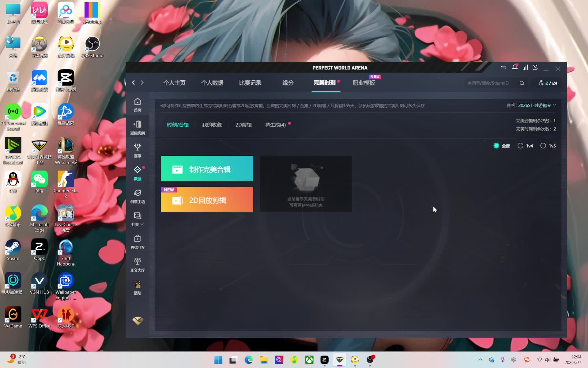Open the 首页 home sidebar icon
This screenshot has height=368, width=588.
(x=138, y=105)
